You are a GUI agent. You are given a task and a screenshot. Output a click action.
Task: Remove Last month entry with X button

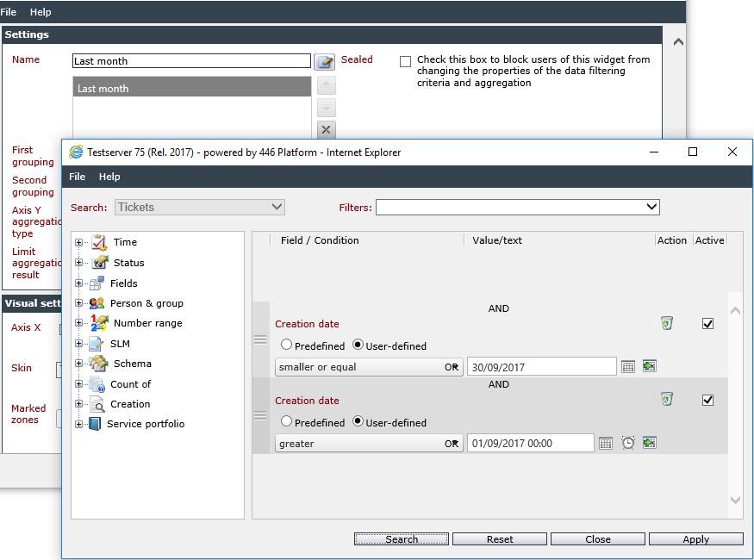[326, 129]
